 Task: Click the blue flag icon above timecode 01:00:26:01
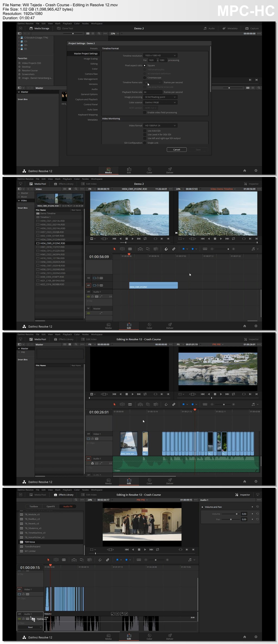coord(184,404)
